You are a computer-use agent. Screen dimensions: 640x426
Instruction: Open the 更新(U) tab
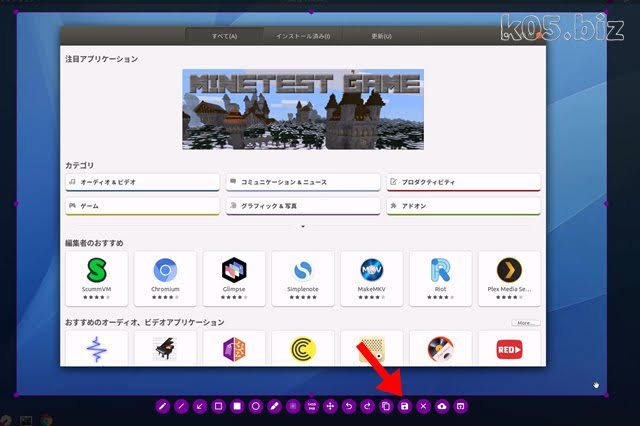(381, 36)
